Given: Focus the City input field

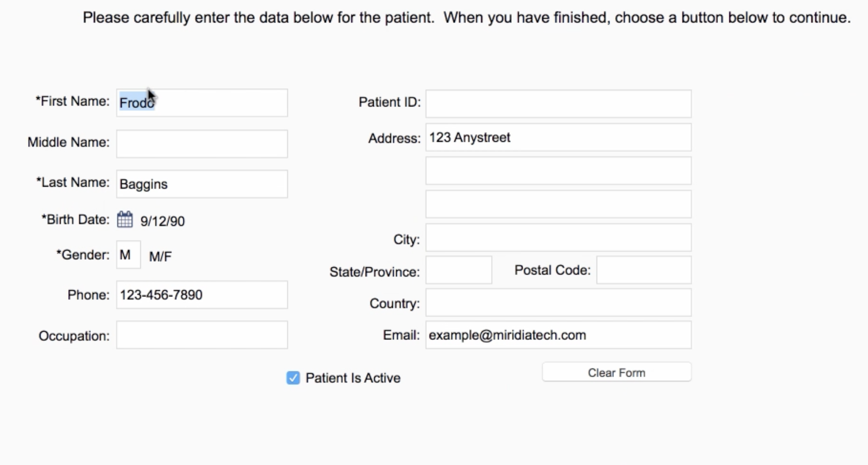Looking at the screenshot, I should tap(558, 238).
